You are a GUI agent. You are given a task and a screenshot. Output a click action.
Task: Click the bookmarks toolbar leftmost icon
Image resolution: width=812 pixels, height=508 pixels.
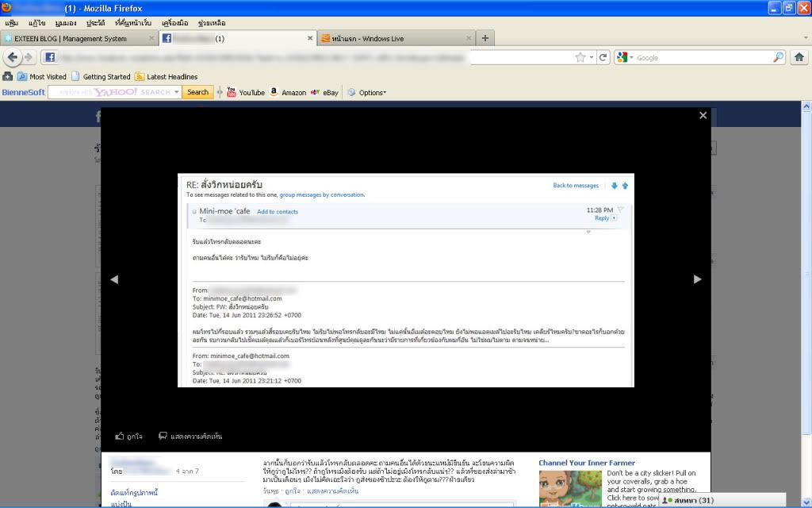coord(7,77)
